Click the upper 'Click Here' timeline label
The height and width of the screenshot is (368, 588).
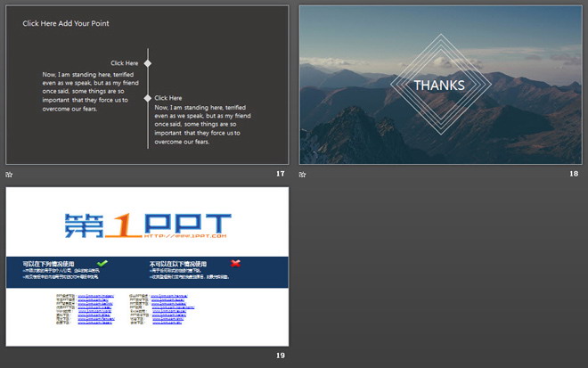(125, 63)
